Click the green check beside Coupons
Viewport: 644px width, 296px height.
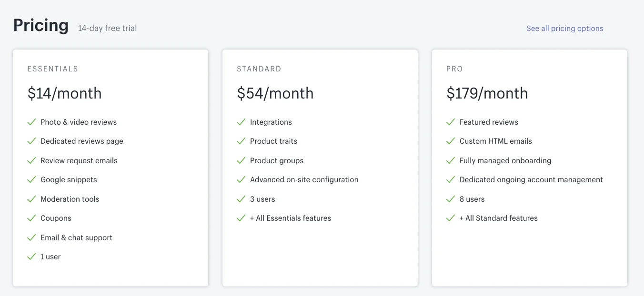31,218
